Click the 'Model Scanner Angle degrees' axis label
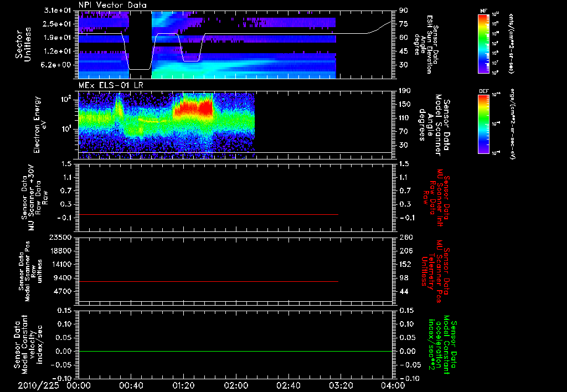This screenshot has height=392, width=567. pyautogui.click(x=434, y=125)
